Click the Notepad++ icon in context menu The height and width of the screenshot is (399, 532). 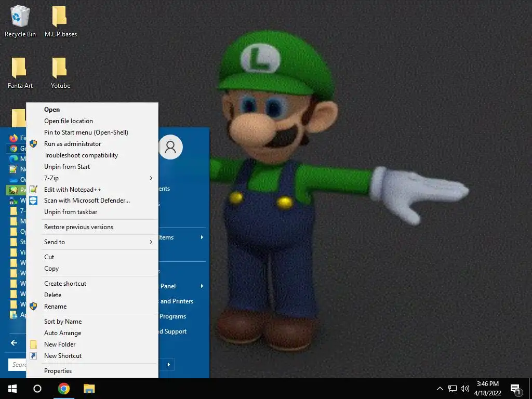coord(33,189)
